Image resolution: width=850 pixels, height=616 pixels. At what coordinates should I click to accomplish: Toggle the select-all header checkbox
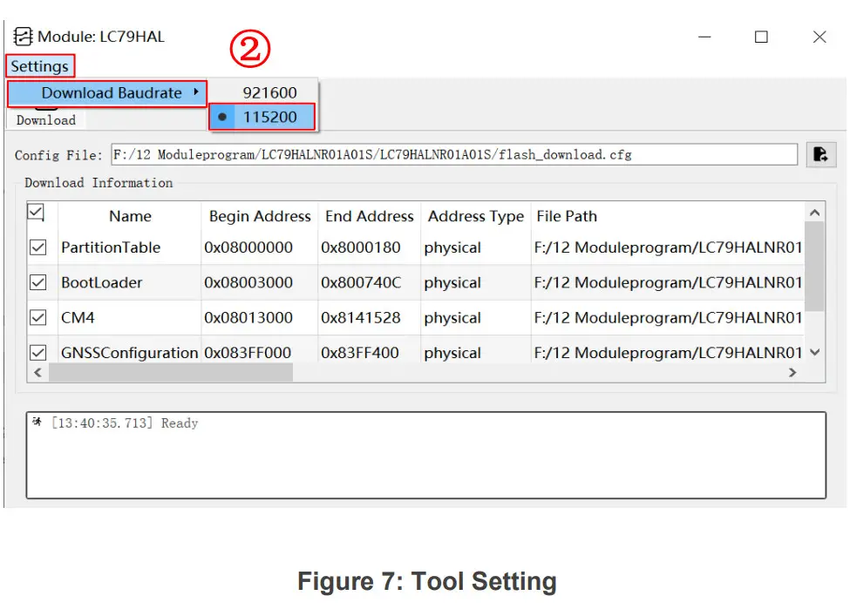(36, 212)
